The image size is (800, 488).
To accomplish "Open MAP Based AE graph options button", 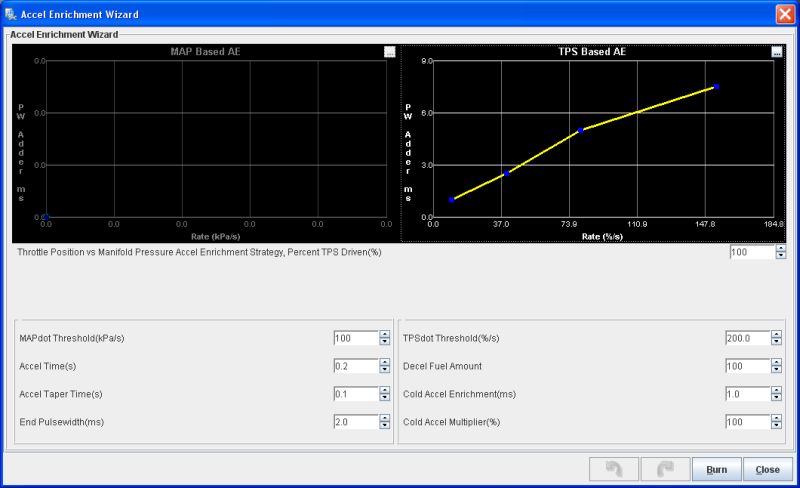I will [389, 52].
